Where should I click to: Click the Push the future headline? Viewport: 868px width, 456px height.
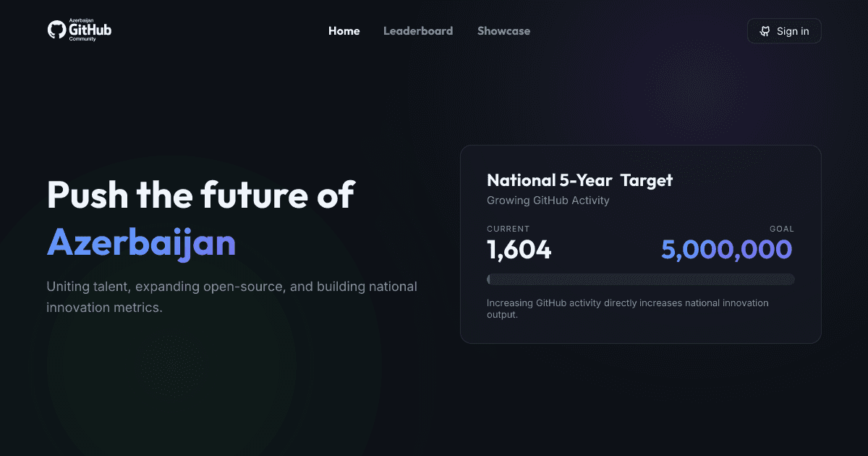coord(200,195)
